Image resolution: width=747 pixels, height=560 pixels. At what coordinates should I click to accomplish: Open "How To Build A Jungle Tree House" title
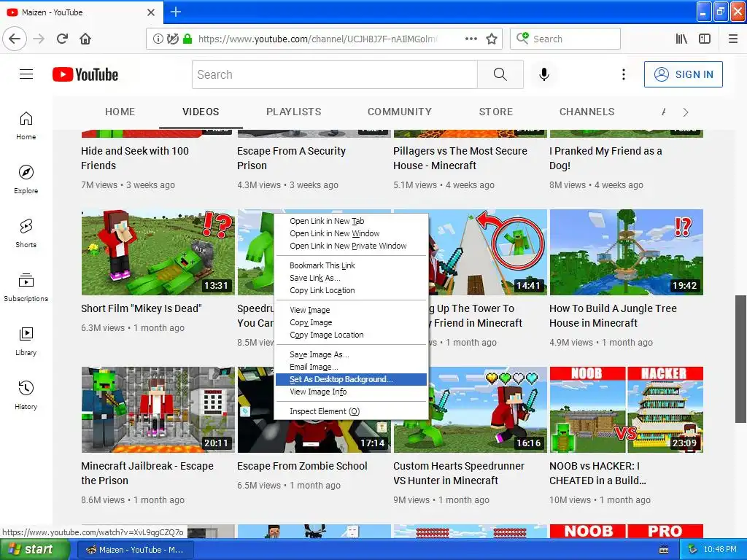(x=613, y=316)
